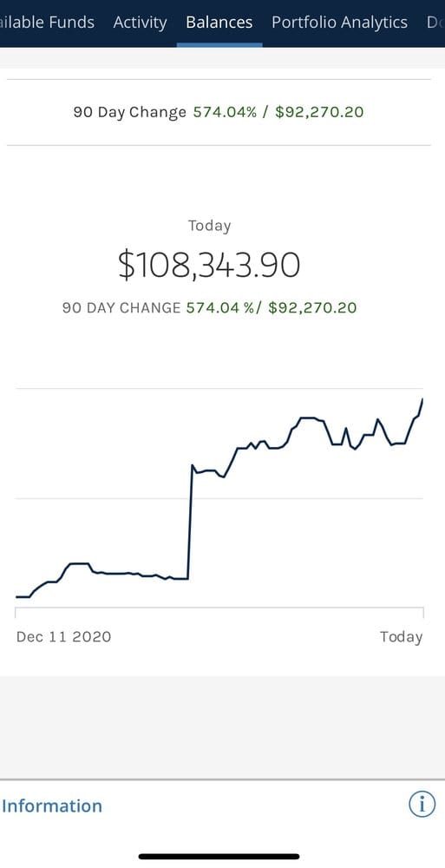Switch to the Activity tab
445x868 pixels.
tap(140, 23)
